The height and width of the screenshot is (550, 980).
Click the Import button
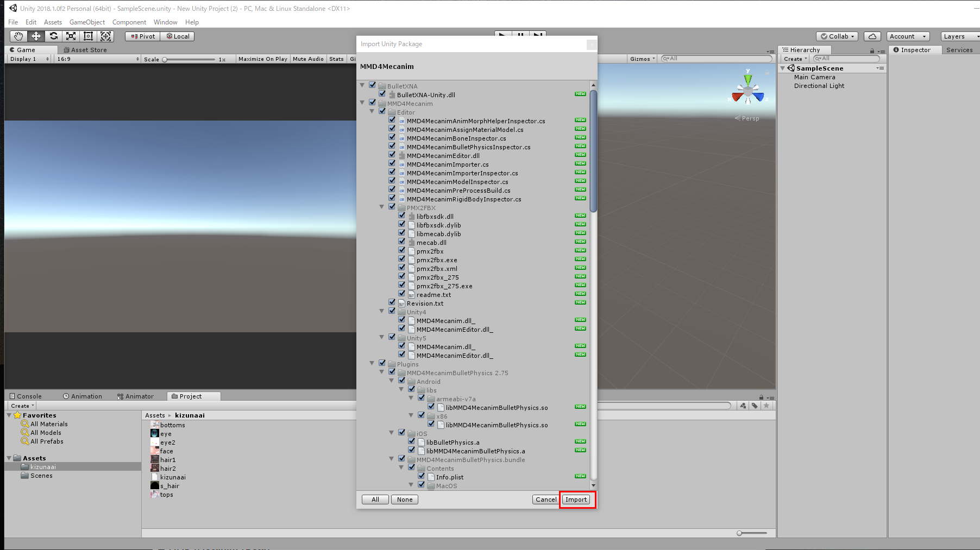pyautogui.click(x=576, y=500)
